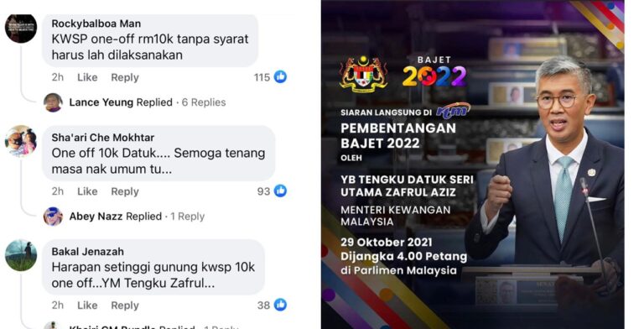Image resolution: width=644 pixels, height=329 pixels.
Task: Like Bakal Jenazah's comment
Action: (87, 305)
